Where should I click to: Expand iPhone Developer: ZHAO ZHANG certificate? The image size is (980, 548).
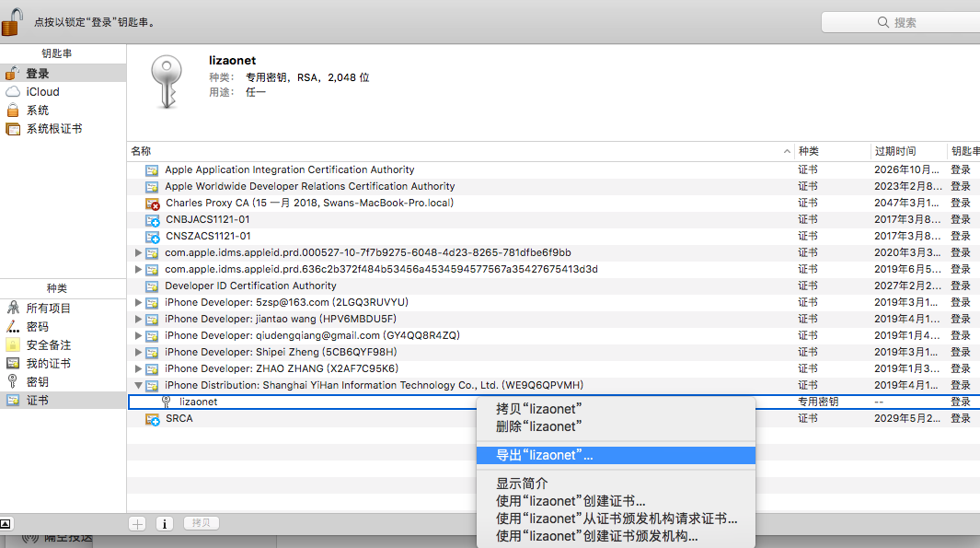pyautogui.click(x=139, y=368)
